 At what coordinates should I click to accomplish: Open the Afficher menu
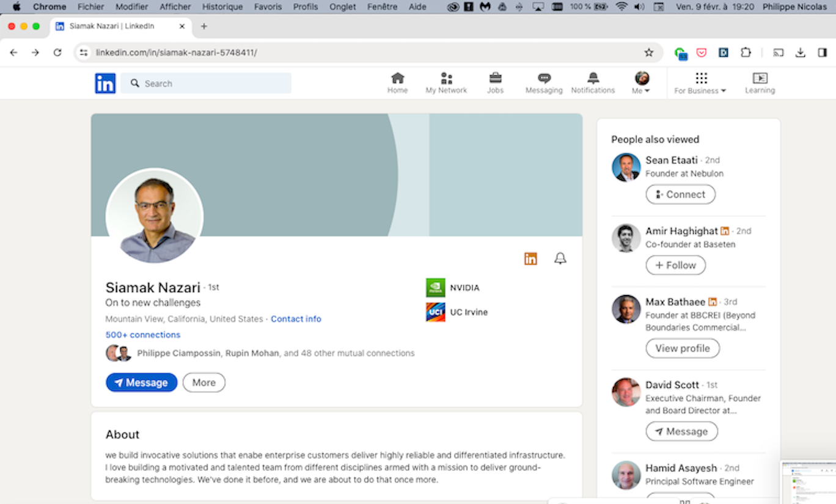[174, 7]
